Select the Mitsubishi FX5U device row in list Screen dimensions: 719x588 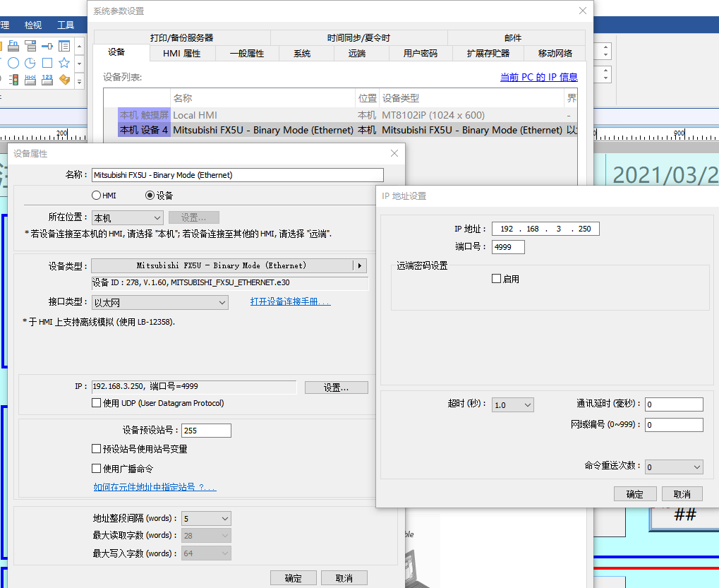(x=262, y=130)
